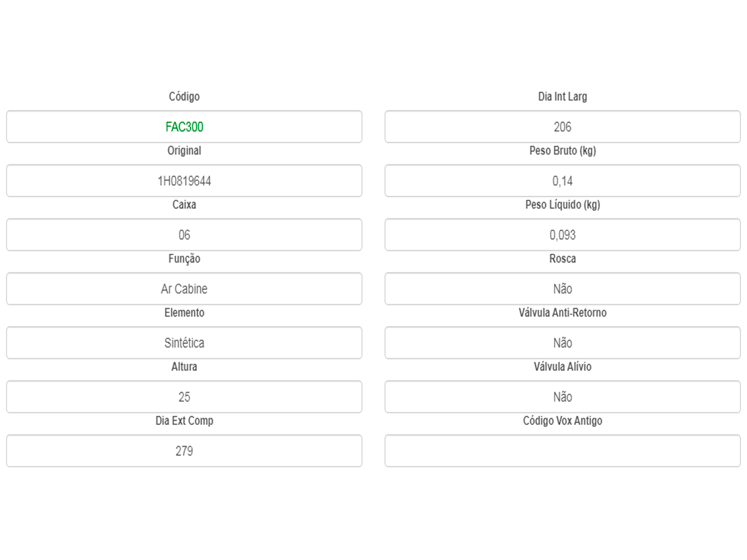The width and height of the screenshot is (747, 560).
Task: Click the Código field showing FAC300
Action: (x=184, y=127)
